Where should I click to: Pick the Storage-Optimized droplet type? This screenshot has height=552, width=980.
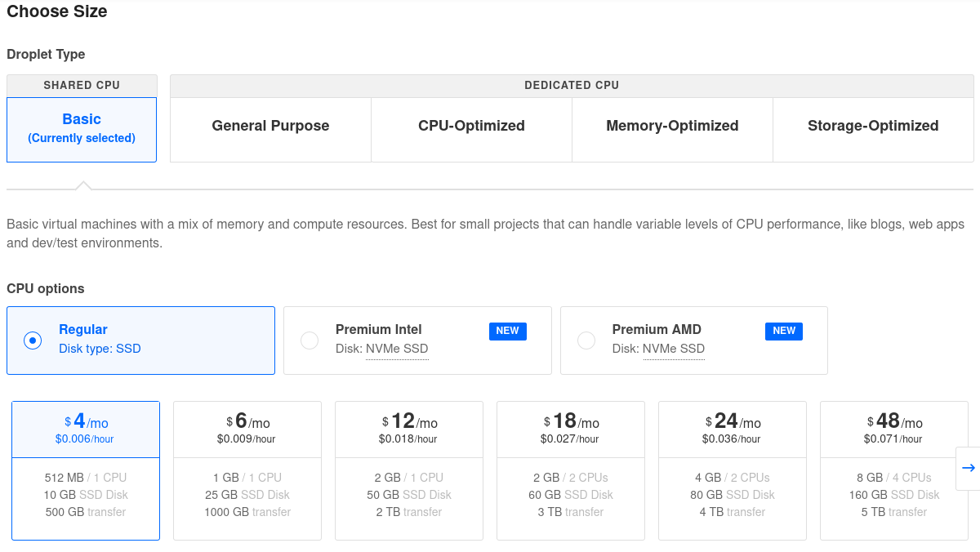click(x=873, y=127)
